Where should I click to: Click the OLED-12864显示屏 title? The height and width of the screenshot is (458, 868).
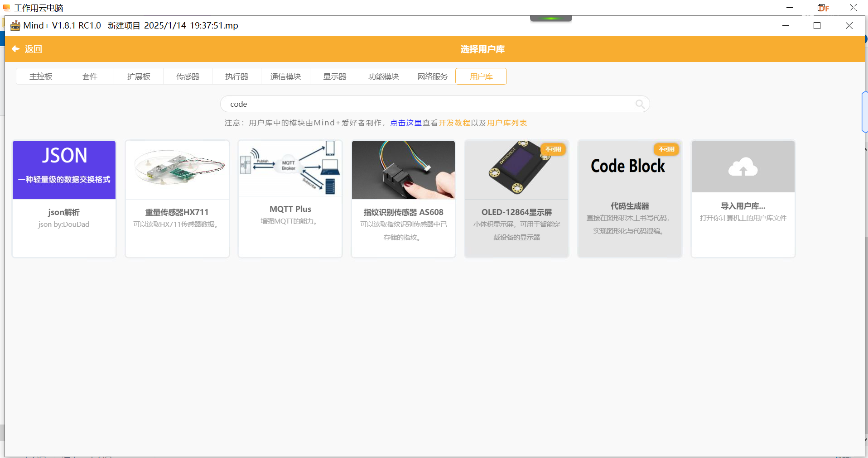coord(516,212)
